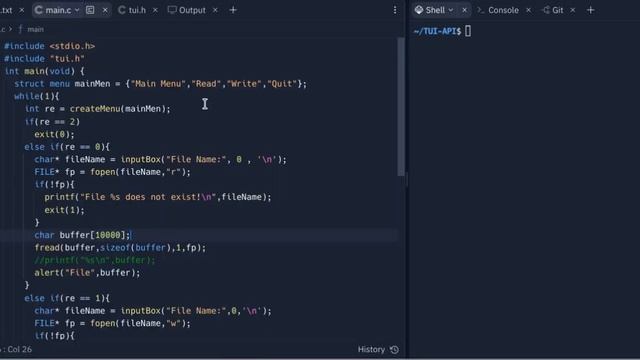Screen dimensions: 640x360
Task: Close the Shell tab
Action: pyautogui.click(x=464, y=10)
